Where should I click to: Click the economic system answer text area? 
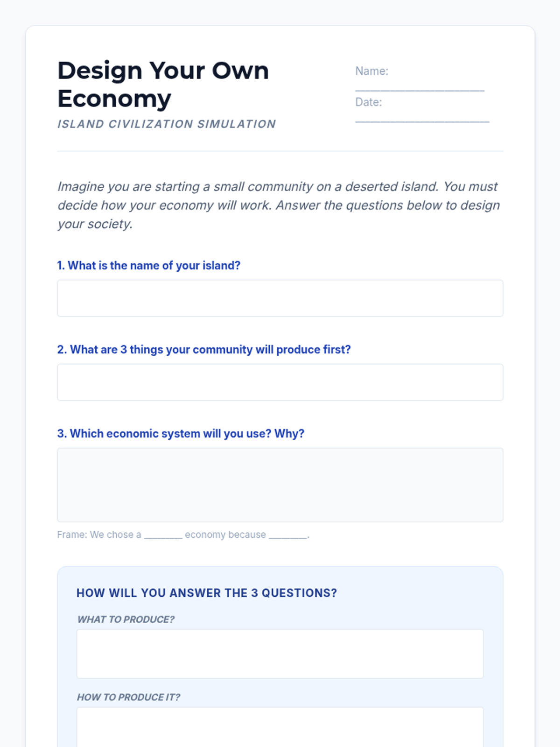tap(280, 485)
